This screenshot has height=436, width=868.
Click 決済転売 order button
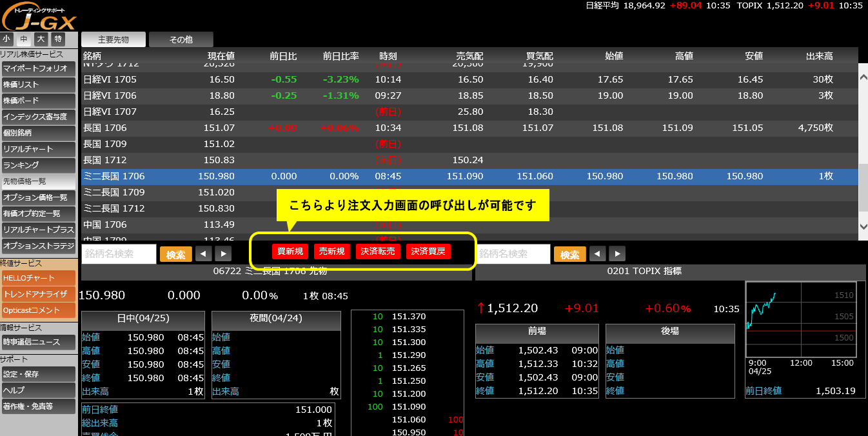click(379, 252)
